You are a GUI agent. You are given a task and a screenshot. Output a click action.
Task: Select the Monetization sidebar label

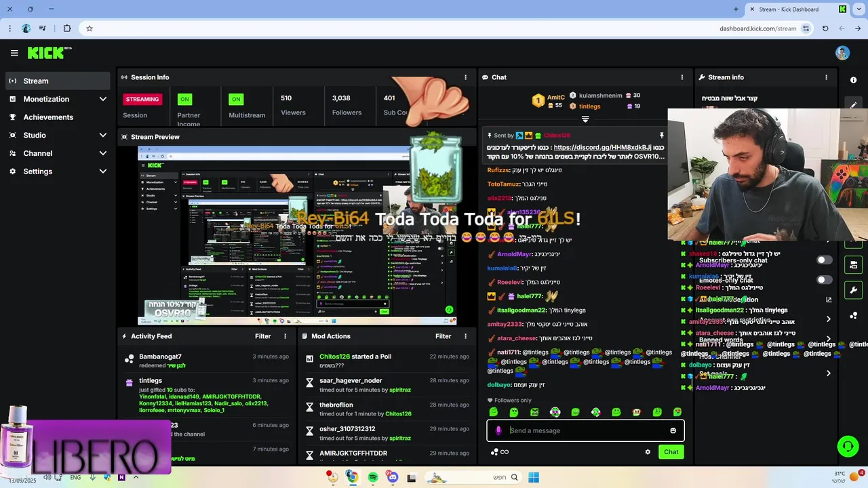point(46,99)
